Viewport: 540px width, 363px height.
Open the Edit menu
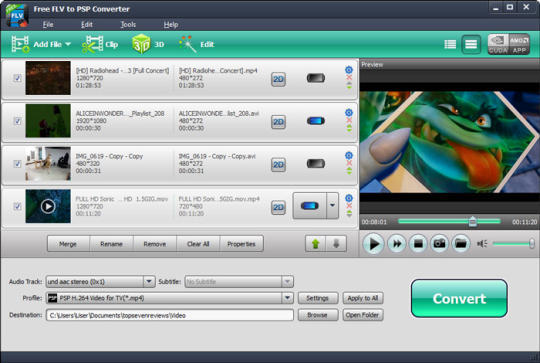86,24
